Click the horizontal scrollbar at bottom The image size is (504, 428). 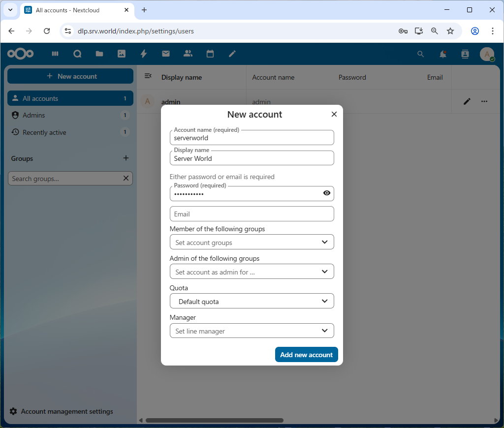click(214, 420)
